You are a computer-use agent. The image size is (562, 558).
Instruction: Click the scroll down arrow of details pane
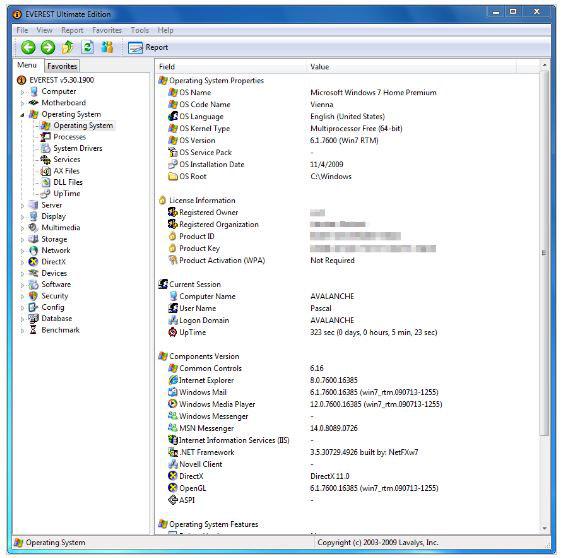pyautogui.click(x=544, y=528)
